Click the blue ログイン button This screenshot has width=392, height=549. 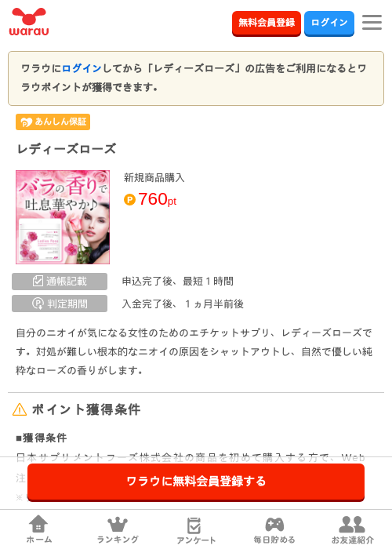click(x=329, y=23)
